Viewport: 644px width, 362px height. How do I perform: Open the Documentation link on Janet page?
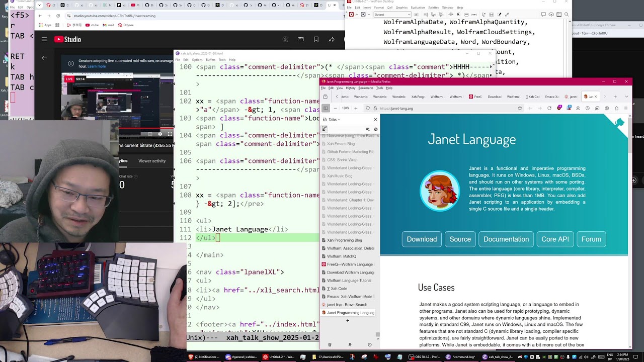[x=506, y=239]
